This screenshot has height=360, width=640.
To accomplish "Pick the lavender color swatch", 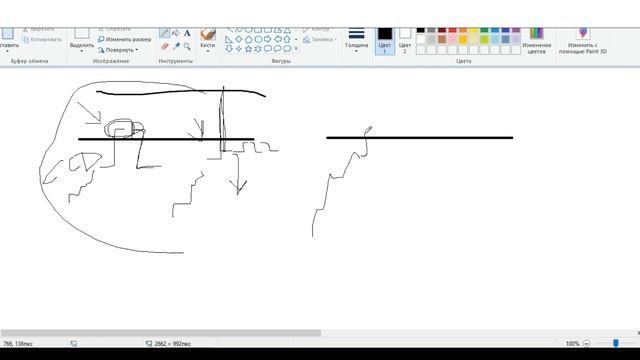I will (x=516, y=39).
